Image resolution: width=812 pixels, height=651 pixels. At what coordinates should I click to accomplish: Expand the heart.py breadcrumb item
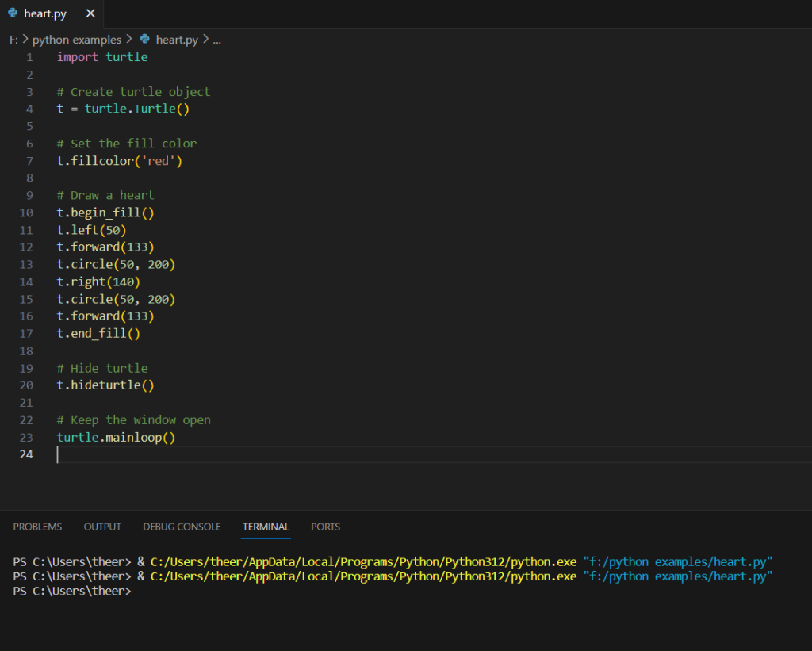[x=177, y=39]
